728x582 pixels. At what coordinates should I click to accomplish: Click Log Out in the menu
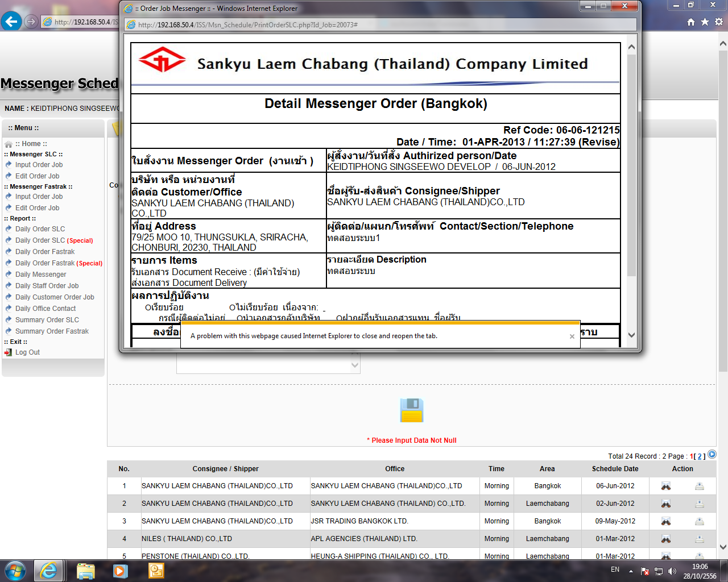27,352
